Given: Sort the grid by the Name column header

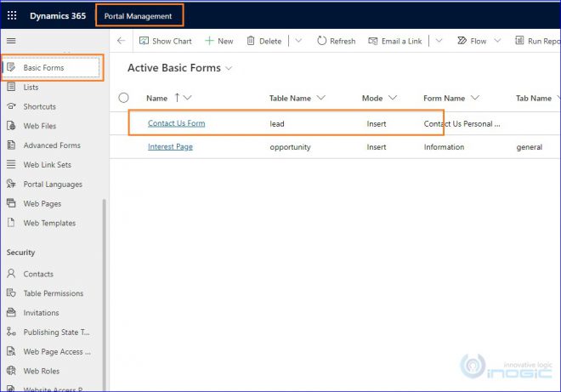Looking at the screenshot, I should click(x=157, y=98).
